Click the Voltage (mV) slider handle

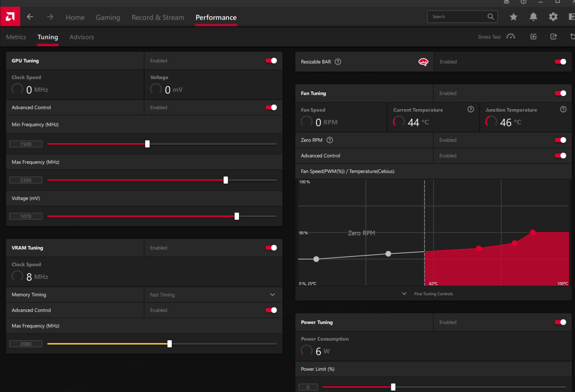pos(237,216)
